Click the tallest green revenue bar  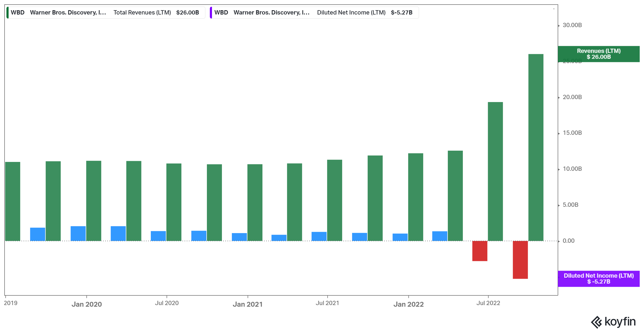pyautogui.click(x=536, y=147)
